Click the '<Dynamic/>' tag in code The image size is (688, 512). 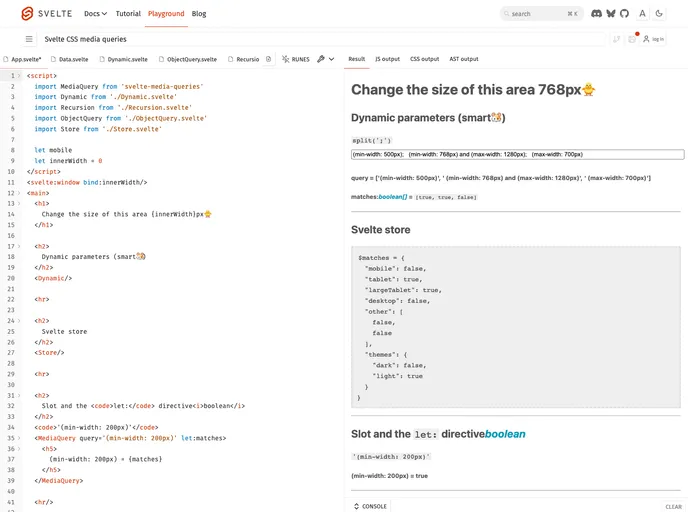coord(53,278)
